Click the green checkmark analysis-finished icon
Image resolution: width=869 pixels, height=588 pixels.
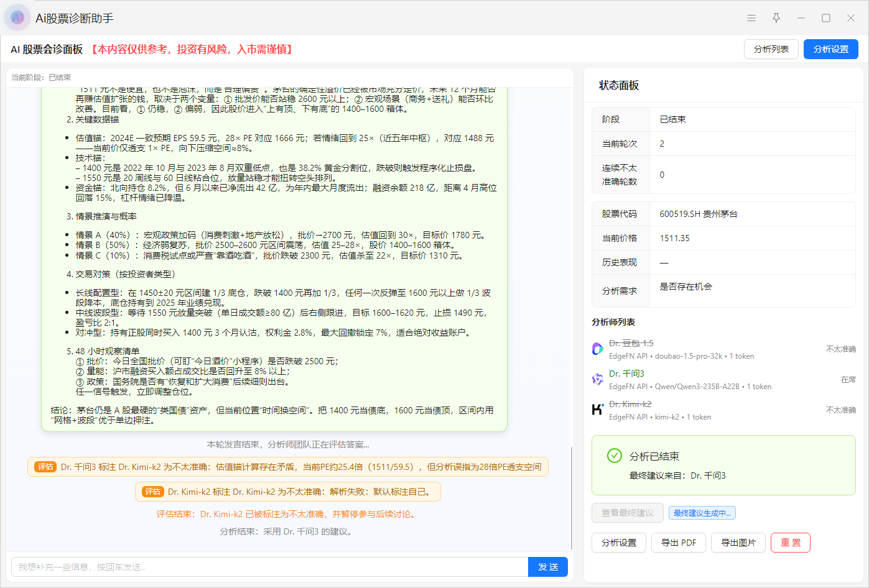614,456
